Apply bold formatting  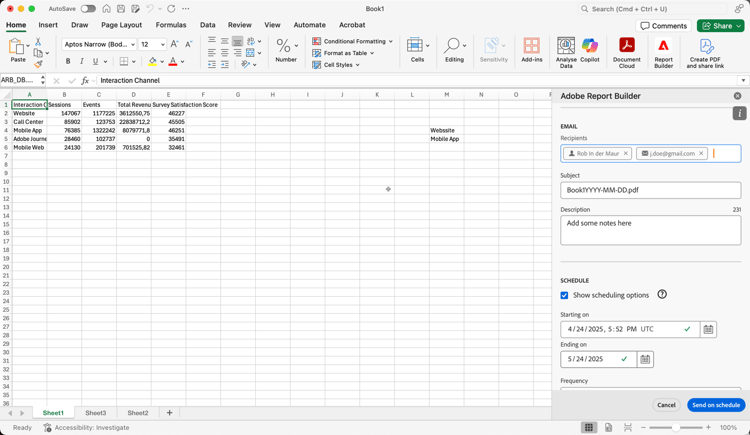point(68,61)
